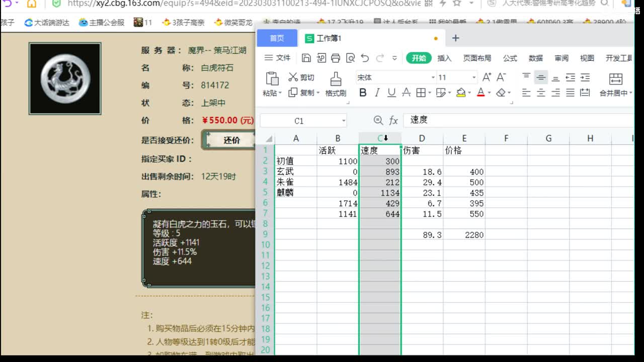
Task: Click the Undo arrow icon
Action: click(x=366, y=58)
